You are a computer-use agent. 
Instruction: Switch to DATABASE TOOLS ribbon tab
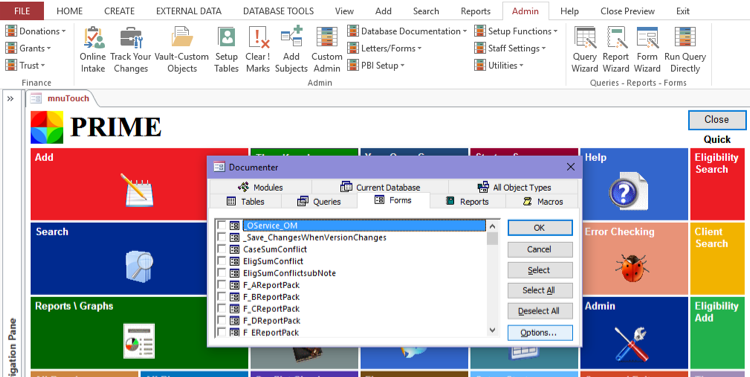[x=278, y=11]
